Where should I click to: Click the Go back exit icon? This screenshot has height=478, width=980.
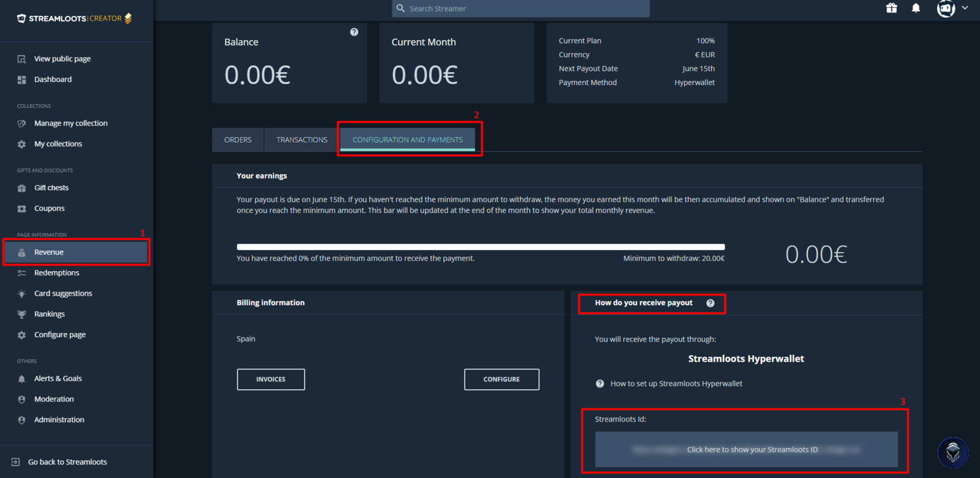[15, 462]
